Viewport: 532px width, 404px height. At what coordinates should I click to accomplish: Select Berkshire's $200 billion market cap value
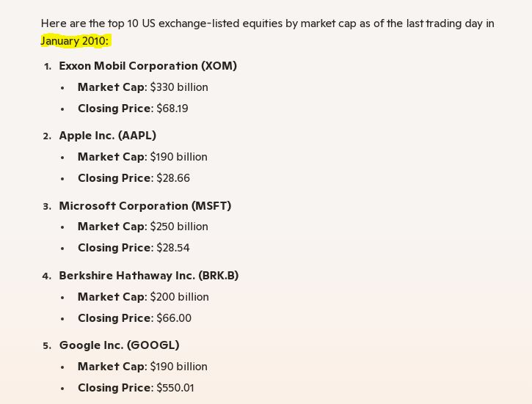pos(179,297)
